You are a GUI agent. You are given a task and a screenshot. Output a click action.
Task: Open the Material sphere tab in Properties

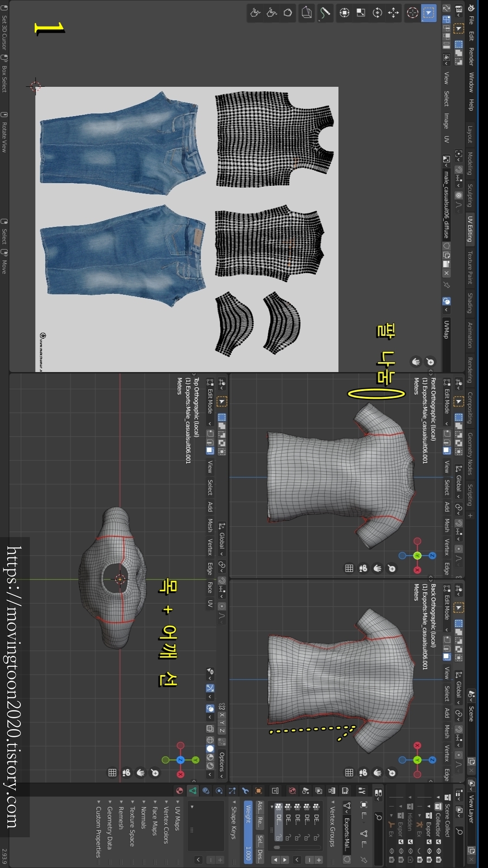(179, 791)
